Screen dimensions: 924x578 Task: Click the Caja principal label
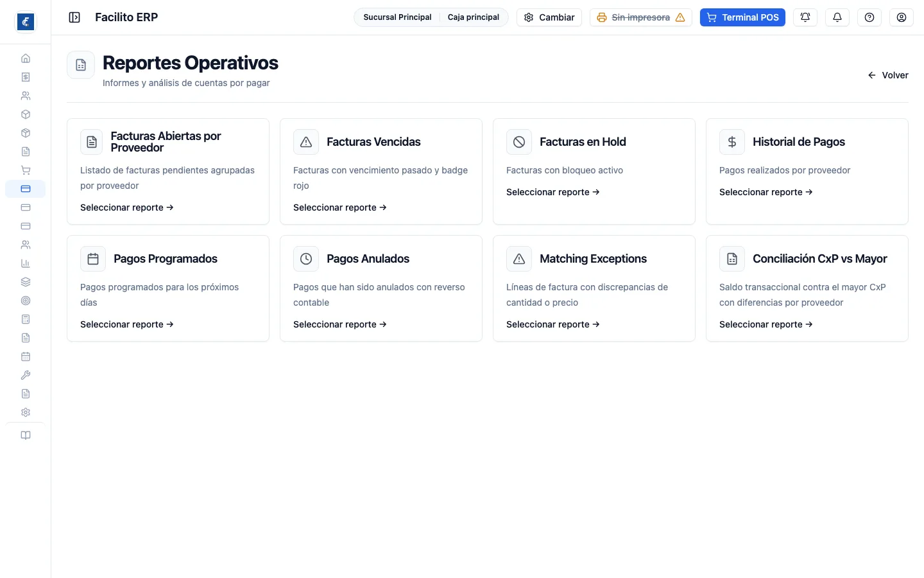tap(474, 17)
